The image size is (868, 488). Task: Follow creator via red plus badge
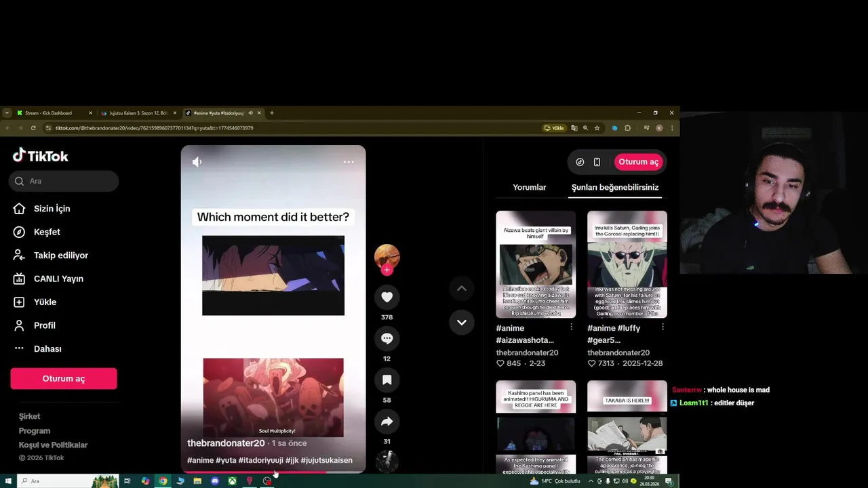[387, 270]
